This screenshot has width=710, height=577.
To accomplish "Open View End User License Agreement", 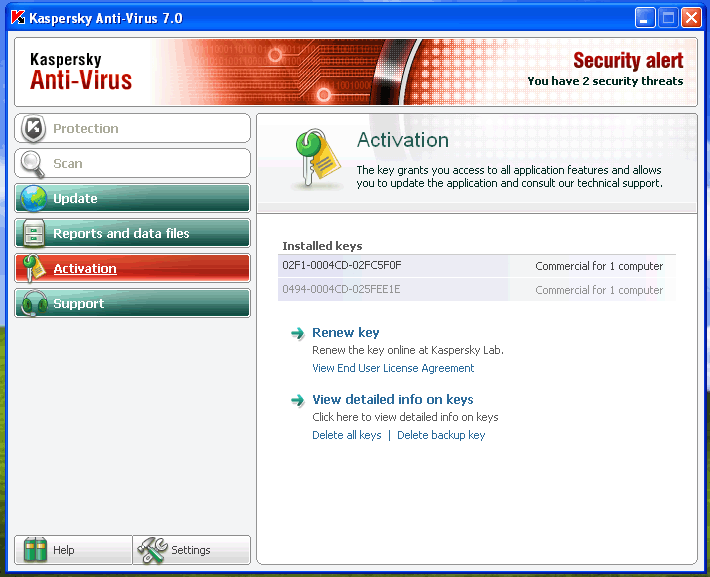I will pyautogui.click(x=393, y=368).
